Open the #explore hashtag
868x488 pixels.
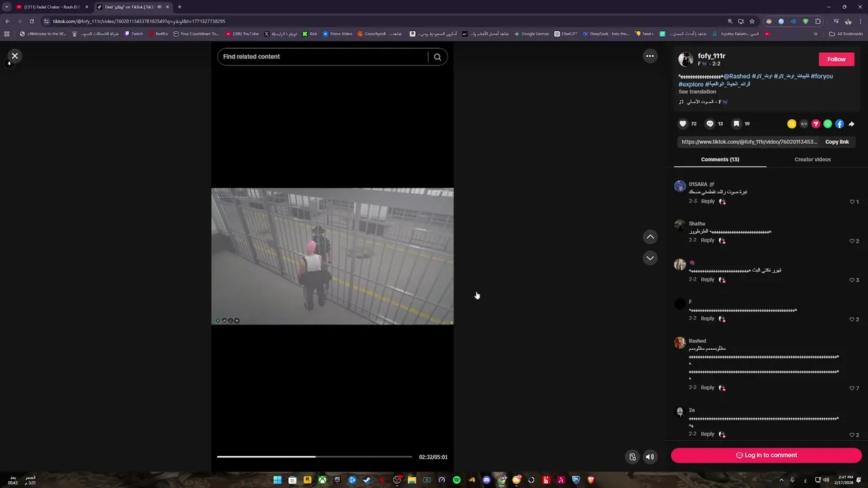pyautogui.click(x=691, y=85)
